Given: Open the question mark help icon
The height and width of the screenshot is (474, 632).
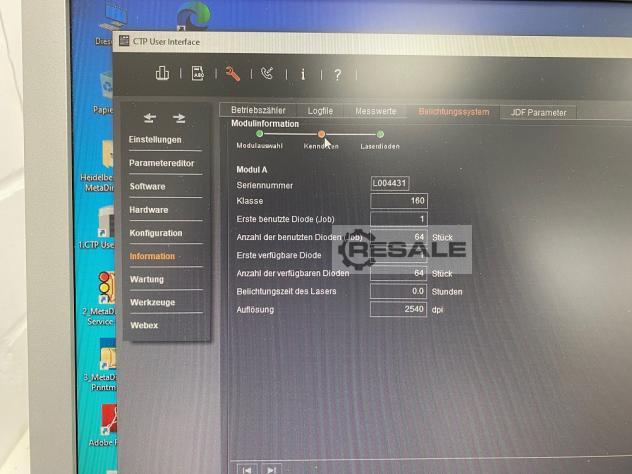Looking at the screenshot, I should (x=338, y=75).
